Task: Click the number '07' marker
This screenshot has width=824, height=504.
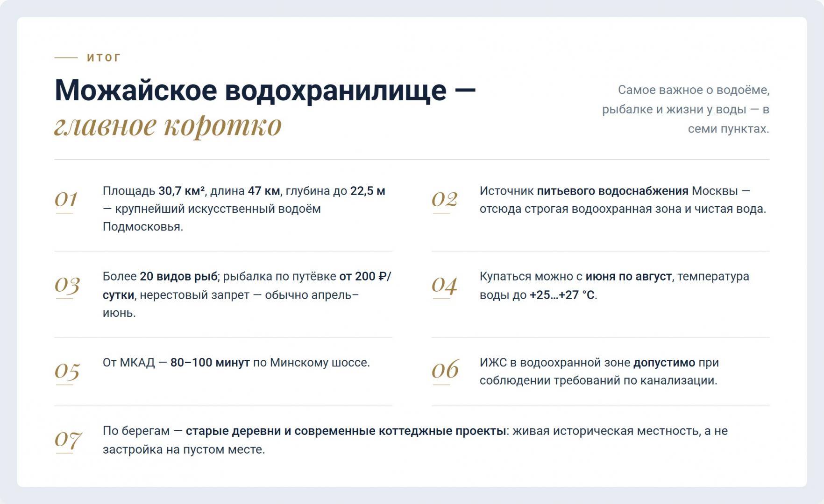Action: 68,440
